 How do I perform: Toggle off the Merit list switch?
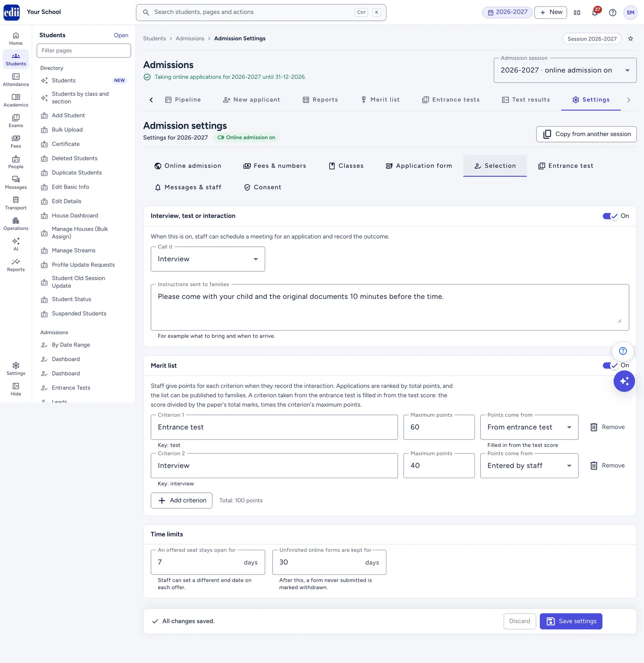point(610,366)
